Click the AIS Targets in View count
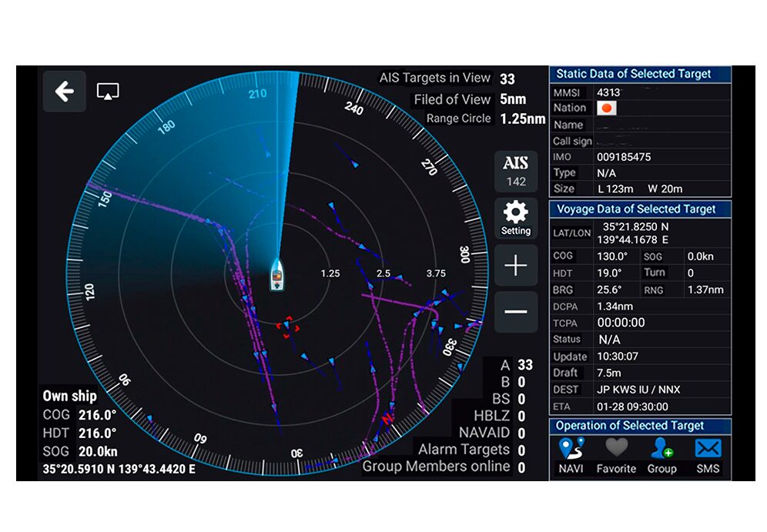This screenshot has height=532, width=767. point(507,79)
